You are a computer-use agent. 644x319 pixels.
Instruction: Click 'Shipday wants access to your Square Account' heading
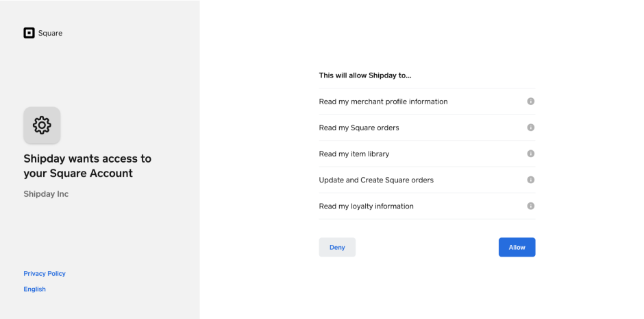pyautogui.click(x=88, y=165)
